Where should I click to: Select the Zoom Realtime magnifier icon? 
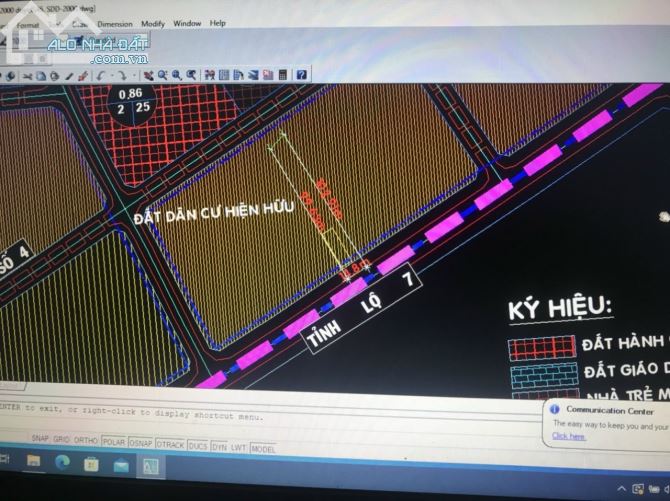161,75
